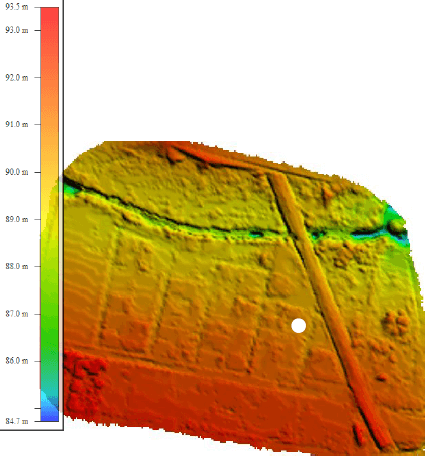Select the 93.0 m legend label
The height and width of the screenshot is (461, 432).
pos(17,30)
